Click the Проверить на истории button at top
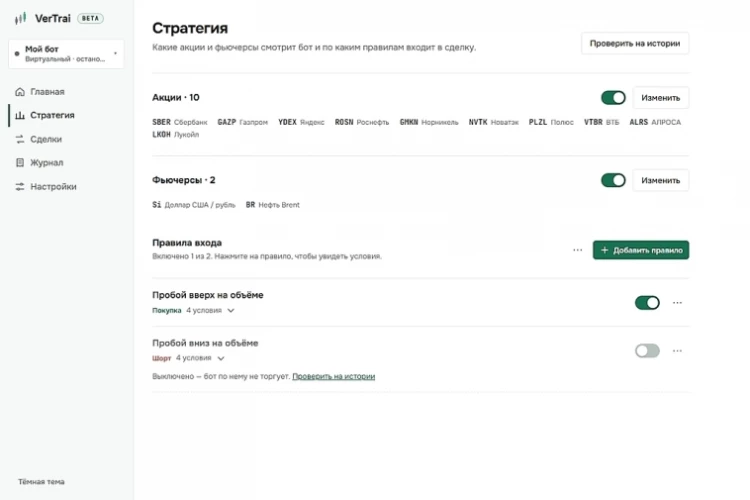Screen dimensions: 750x500 [635, 44]
